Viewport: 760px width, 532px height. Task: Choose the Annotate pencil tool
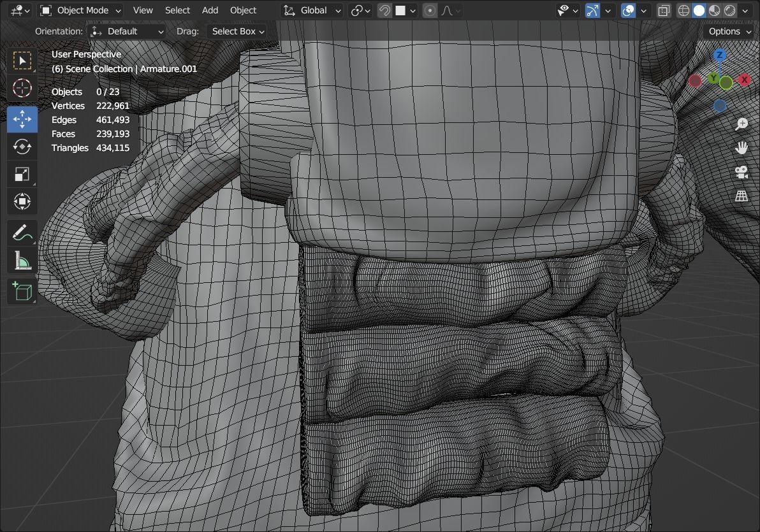click(x=22, y=233)
